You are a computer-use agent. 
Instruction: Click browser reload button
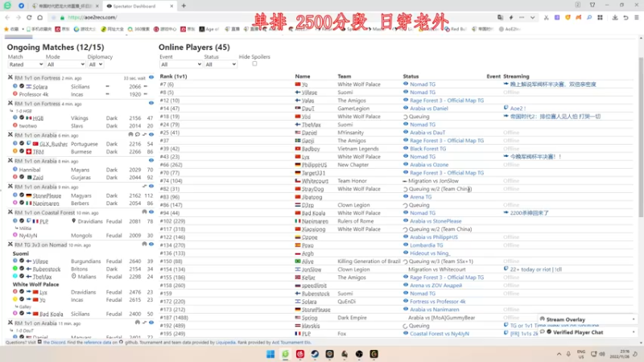coord(29,17)
